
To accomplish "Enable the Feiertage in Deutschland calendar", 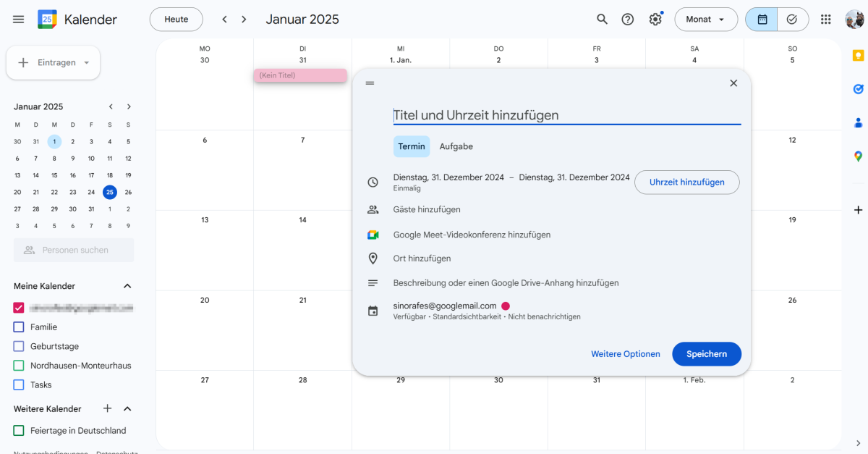I will (17, 430).
